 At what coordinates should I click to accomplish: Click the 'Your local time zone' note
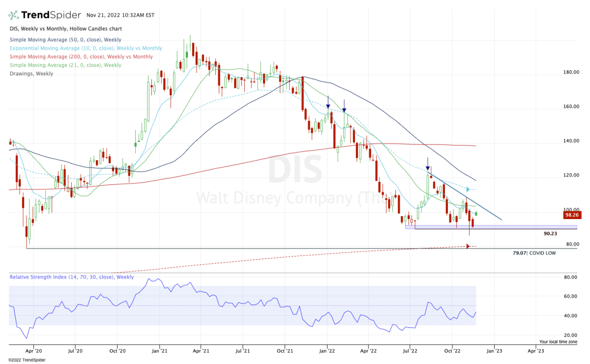click(559, 342)
